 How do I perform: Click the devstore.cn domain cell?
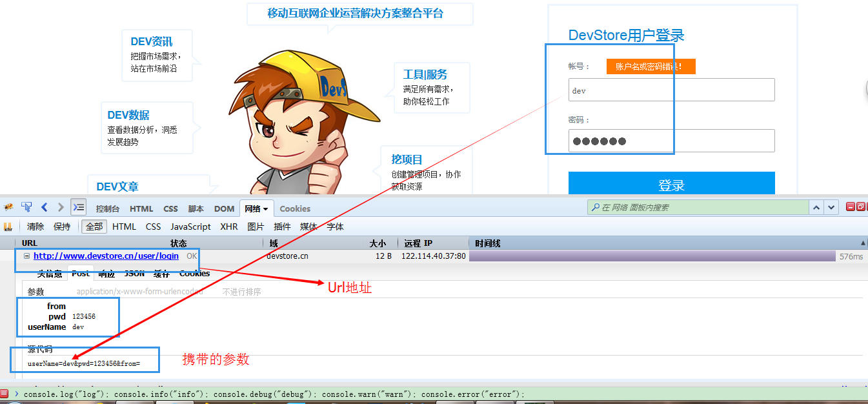287,256
